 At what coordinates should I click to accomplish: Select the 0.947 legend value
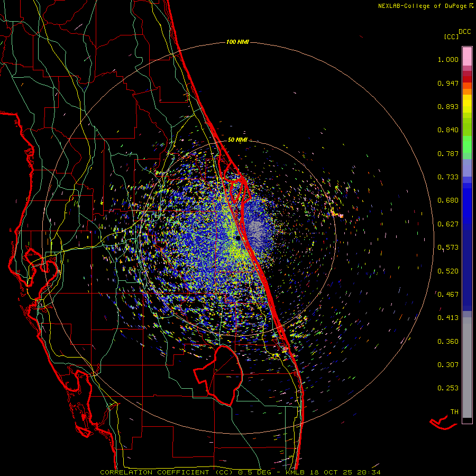pyautogui.click(x=448, y=83)
